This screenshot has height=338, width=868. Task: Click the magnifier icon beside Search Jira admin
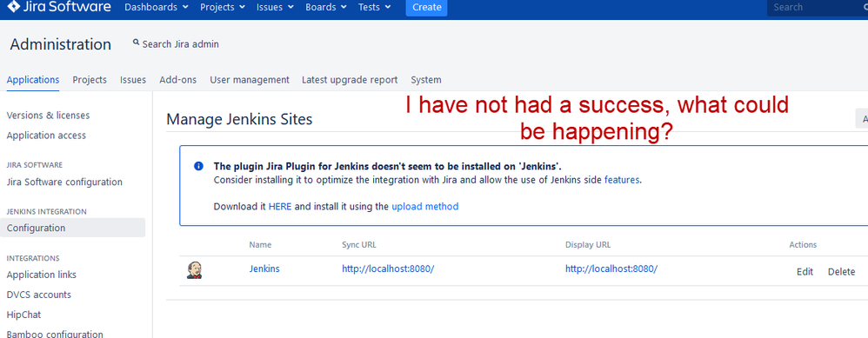pos(137,43)
